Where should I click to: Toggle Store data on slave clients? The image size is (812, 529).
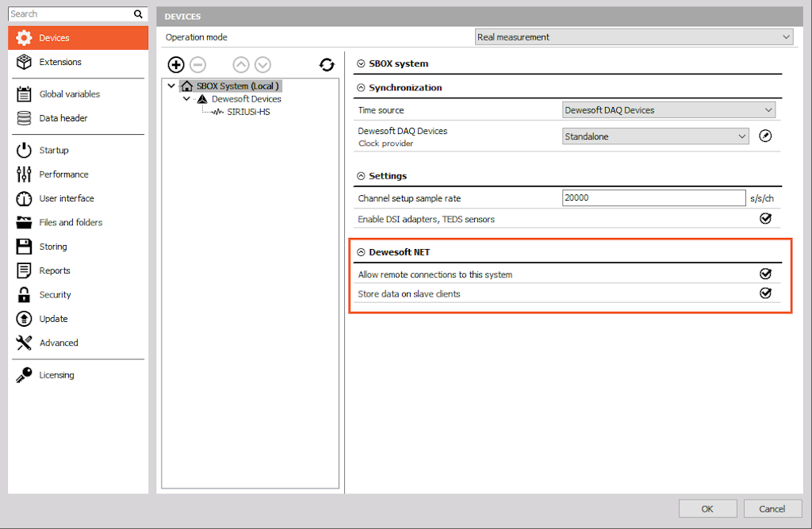[x=765, y=293]
